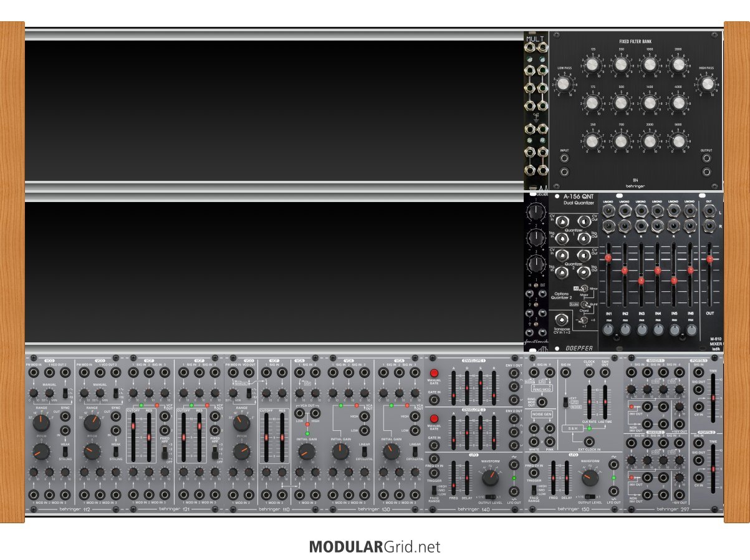Screen dimensions: 750x560
Task: Click the 125 knob on Fixed Filter Bank
Action: click(592, 65)
